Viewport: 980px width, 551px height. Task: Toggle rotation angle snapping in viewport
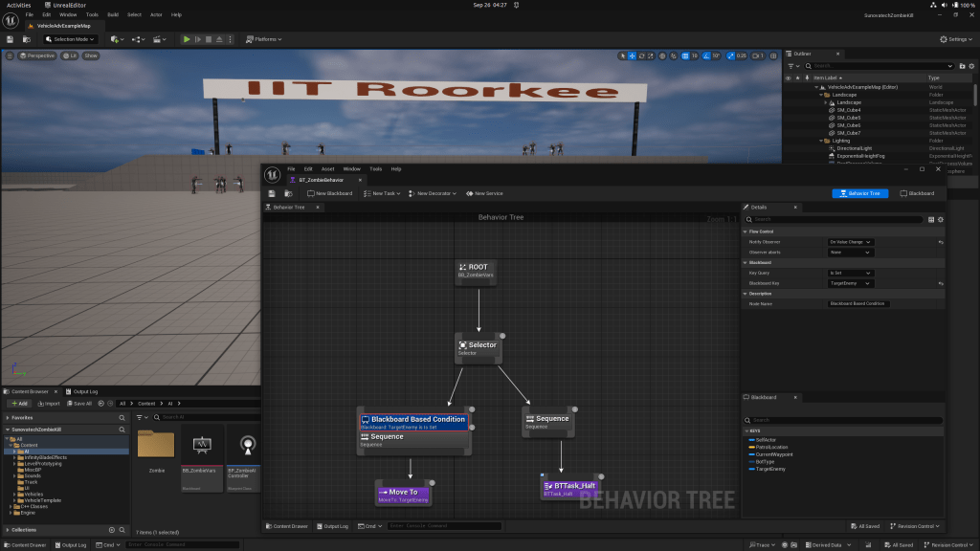click(x=705, y=56)
